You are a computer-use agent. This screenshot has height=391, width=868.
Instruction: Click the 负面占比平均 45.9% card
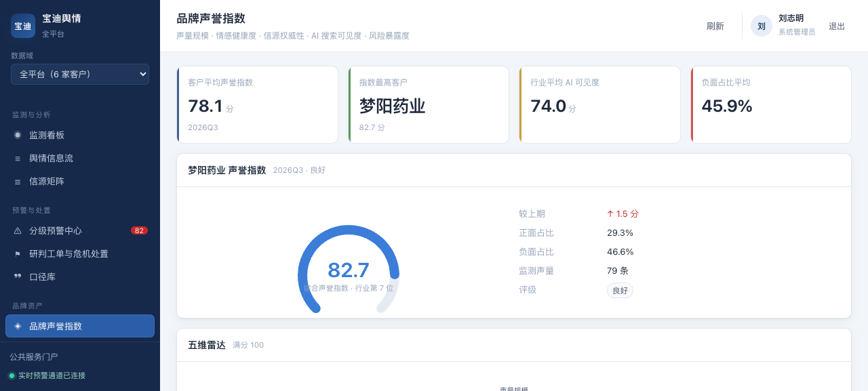(x=771, y=104)
